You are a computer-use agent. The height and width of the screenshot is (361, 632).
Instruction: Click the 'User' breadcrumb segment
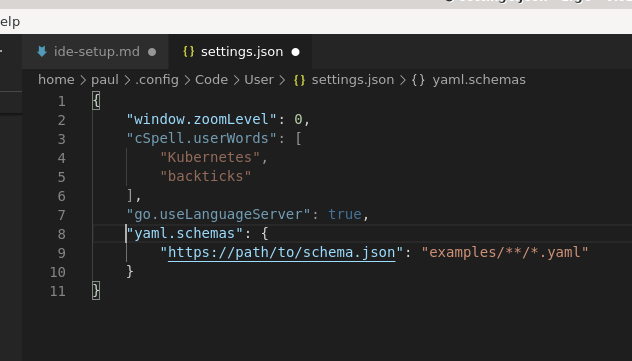[x=259, y=80]
